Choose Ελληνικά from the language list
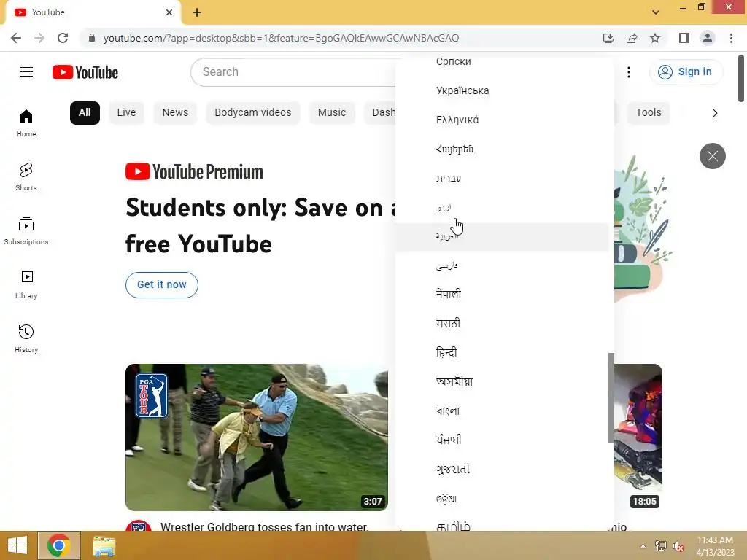747x560 pixels. [502, 120]
